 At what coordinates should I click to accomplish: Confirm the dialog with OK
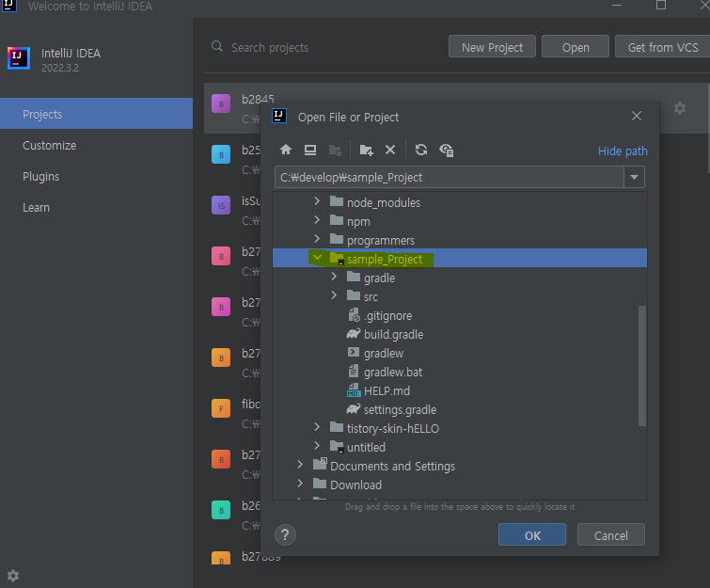532,535
